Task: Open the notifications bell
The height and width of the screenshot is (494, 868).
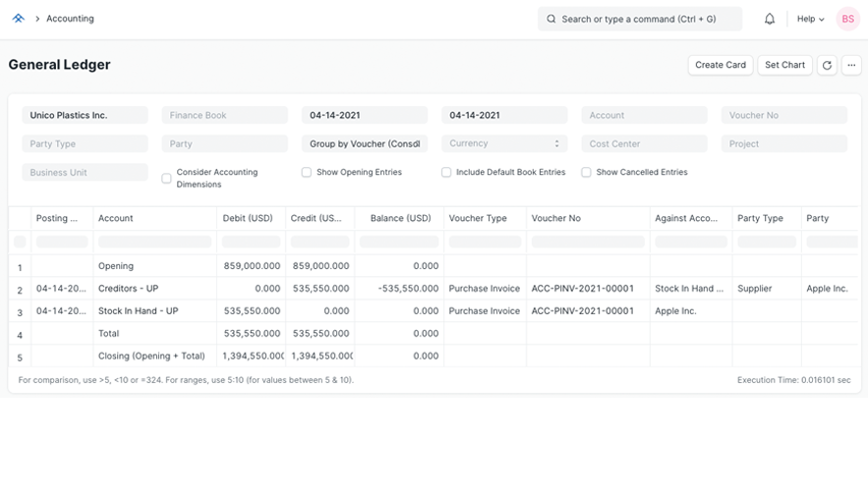Action: [770, 19]
